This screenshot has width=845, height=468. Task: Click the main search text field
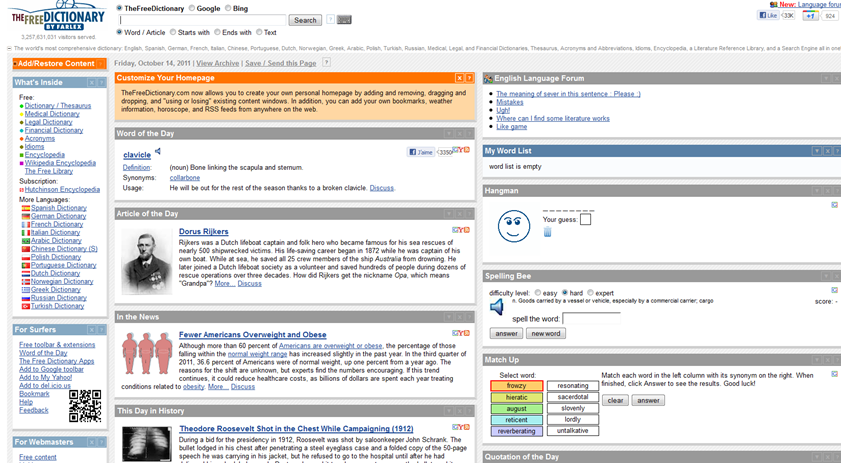pos(203,20)
